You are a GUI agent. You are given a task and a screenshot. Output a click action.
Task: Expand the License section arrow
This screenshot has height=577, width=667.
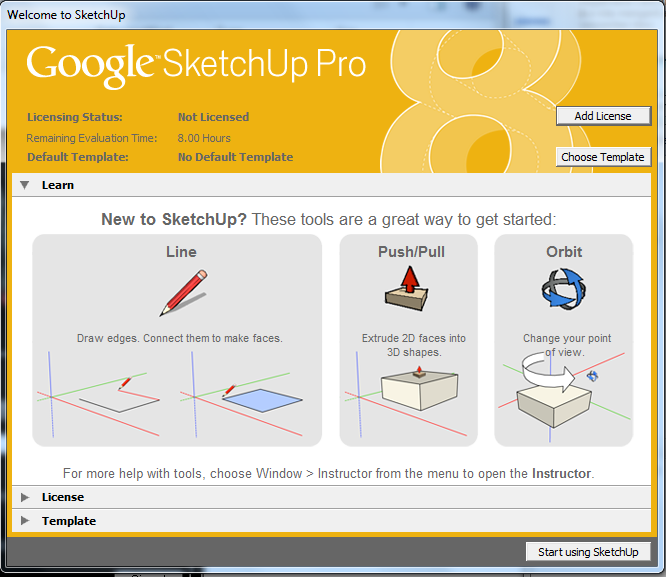25,497
